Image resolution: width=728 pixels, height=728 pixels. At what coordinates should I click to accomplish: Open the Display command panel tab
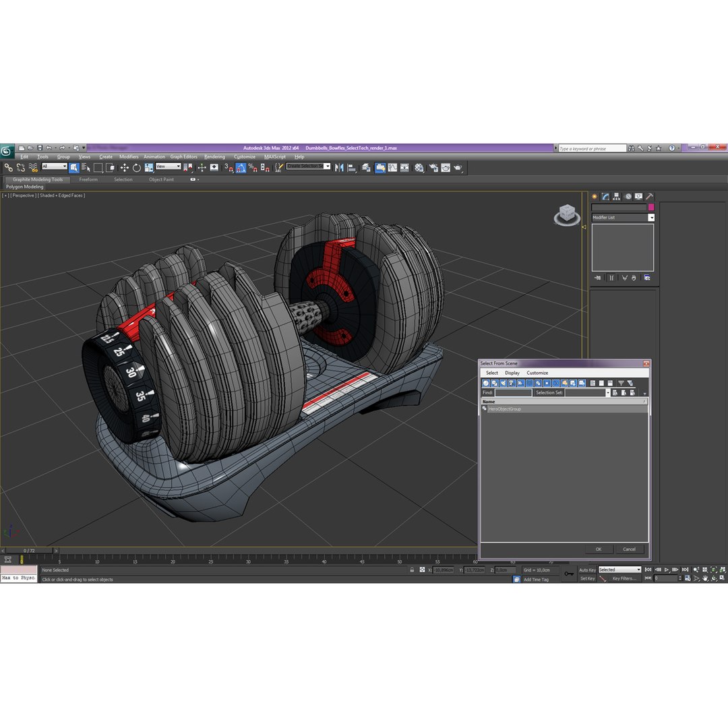coord(639,196)
